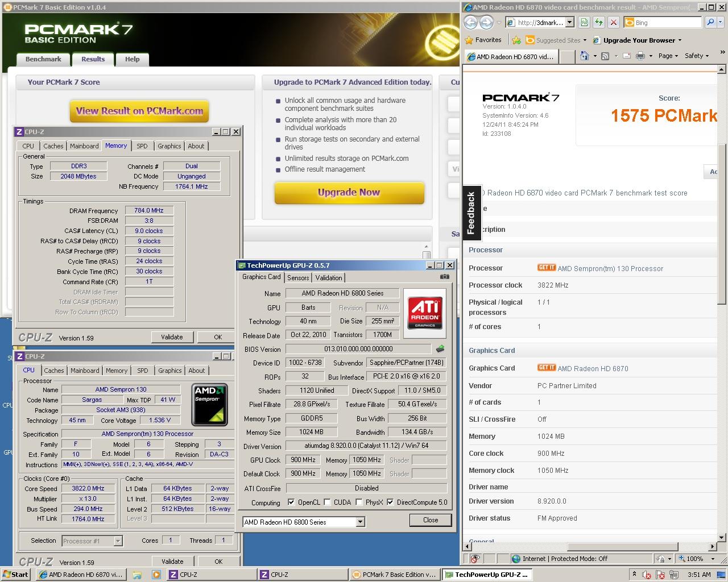Screen dimensions: 728x582
Task: Launch media player icon in taskbar
Action: click(x=156, y=575)
